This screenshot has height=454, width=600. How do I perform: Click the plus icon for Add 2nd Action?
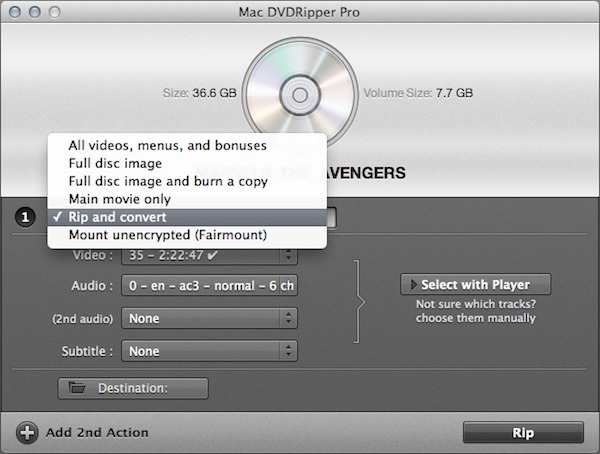pos(27,433)
